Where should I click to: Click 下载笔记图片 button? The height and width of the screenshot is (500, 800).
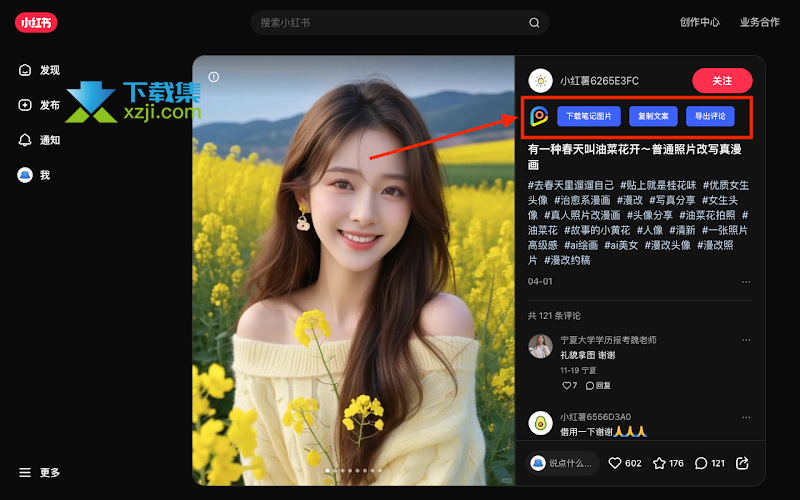pos(589,116)
